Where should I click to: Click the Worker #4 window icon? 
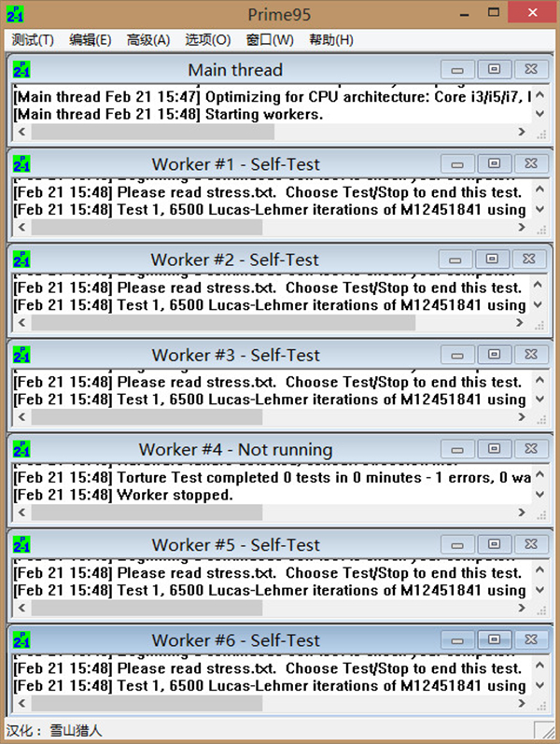22,450
